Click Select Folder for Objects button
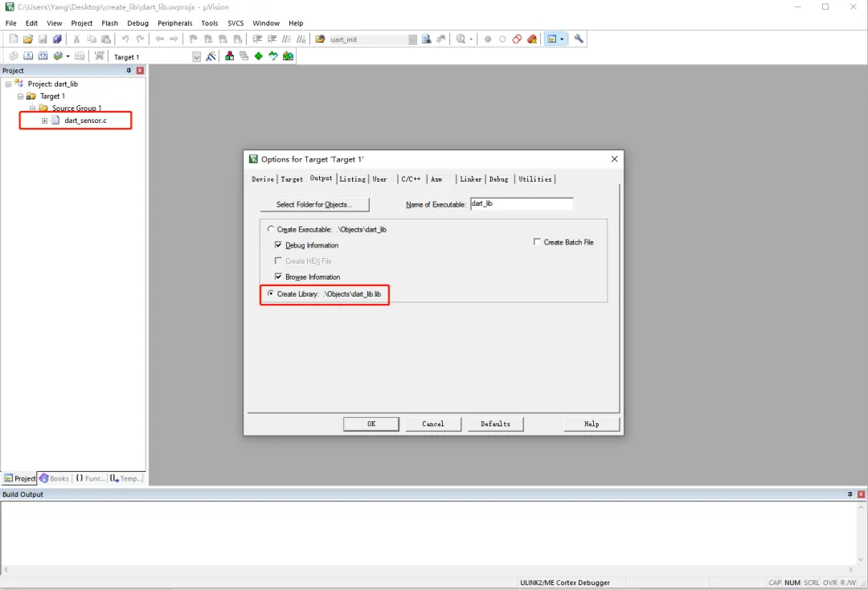Viewport: 868px width, 590px height. point(314,204)
